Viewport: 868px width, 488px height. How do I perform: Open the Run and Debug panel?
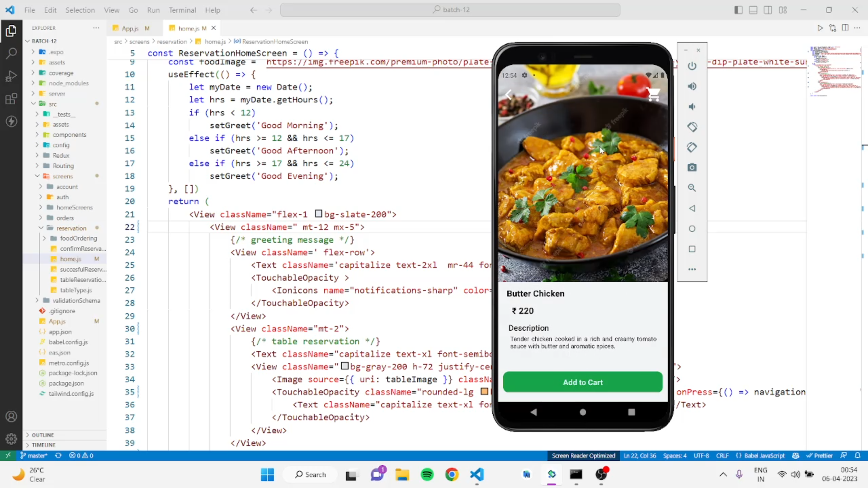pyautogui.click(x=11, y=76)
